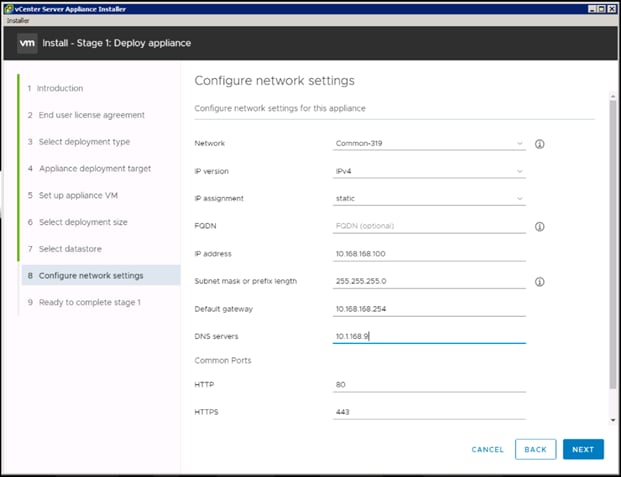Screen dimensions: 621x477
Task: Close the installer window
Action: (611, 9)
